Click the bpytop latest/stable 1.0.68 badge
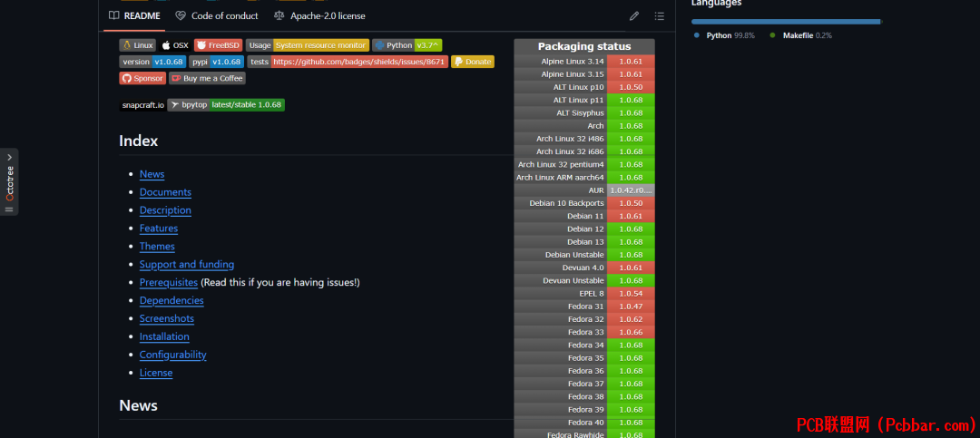The width and height of the screenshot is (980, 438). tap(226, 105)
